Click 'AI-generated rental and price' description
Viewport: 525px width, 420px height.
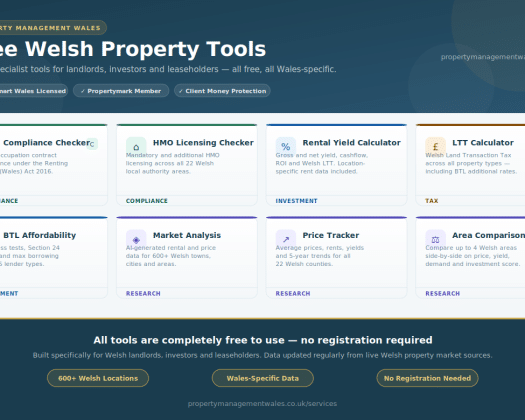point(171,248)
